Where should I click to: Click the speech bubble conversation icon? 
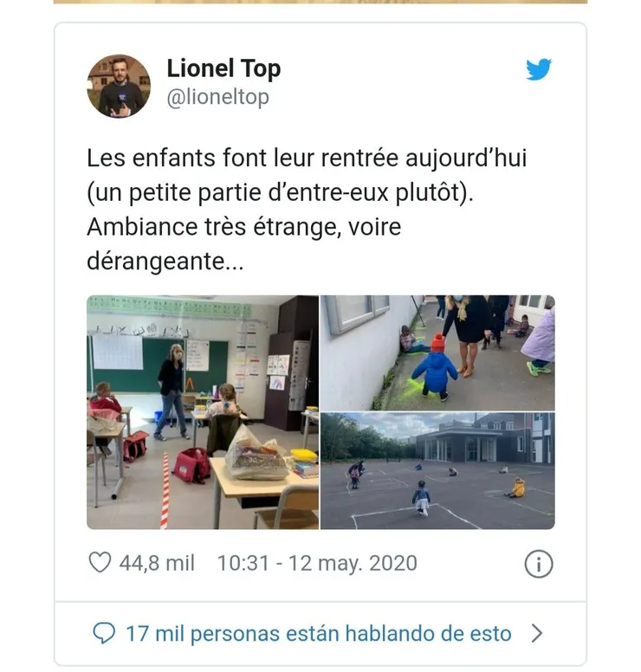[104, 633]
